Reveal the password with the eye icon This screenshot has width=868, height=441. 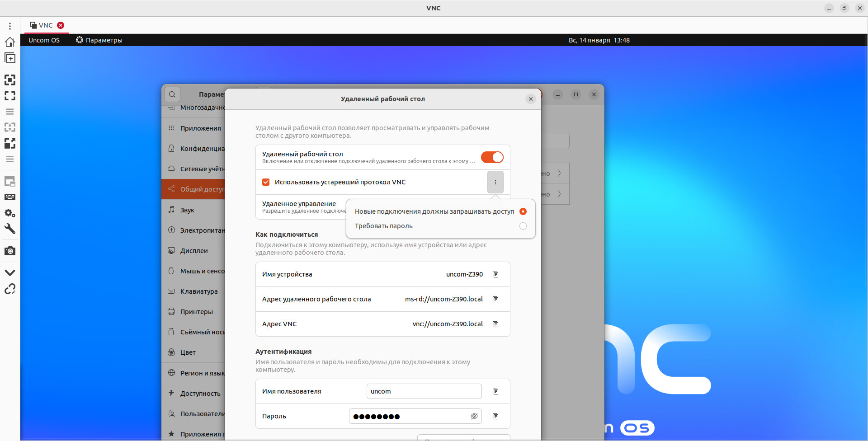tap(474, 416)
